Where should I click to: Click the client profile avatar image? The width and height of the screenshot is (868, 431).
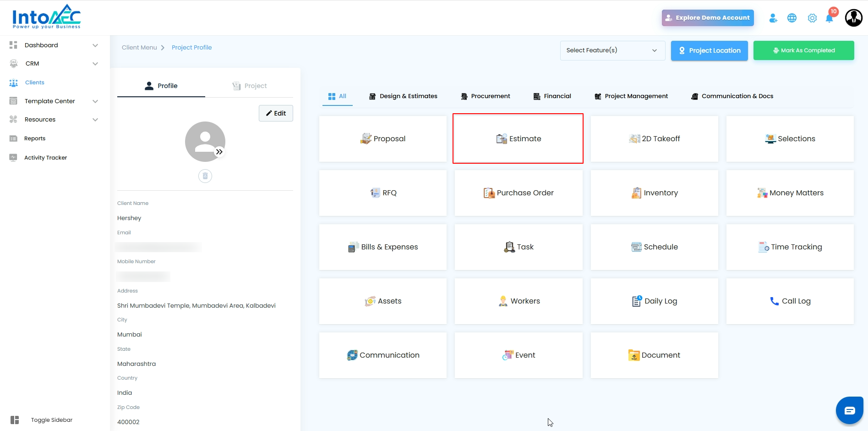[205, 142]
